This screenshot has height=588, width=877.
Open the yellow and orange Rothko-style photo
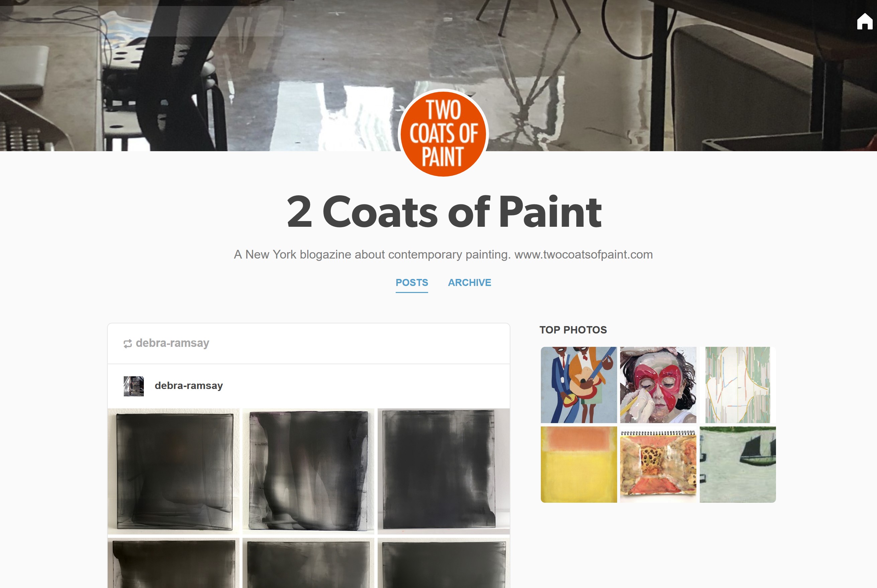[579, 464]
